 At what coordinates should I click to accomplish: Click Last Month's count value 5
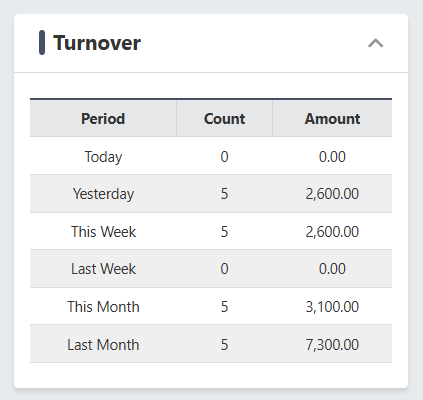click(224, 345)
